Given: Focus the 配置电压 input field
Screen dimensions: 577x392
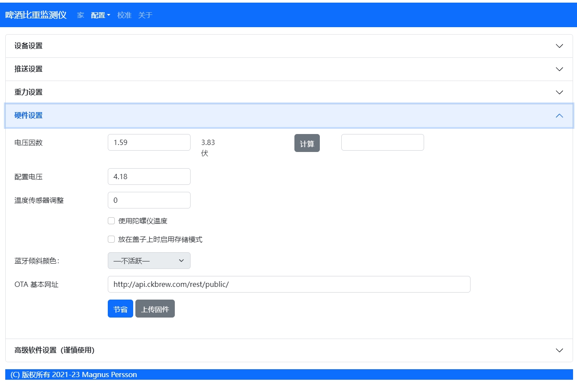Looking at the screenshot, I should point(149,177).
